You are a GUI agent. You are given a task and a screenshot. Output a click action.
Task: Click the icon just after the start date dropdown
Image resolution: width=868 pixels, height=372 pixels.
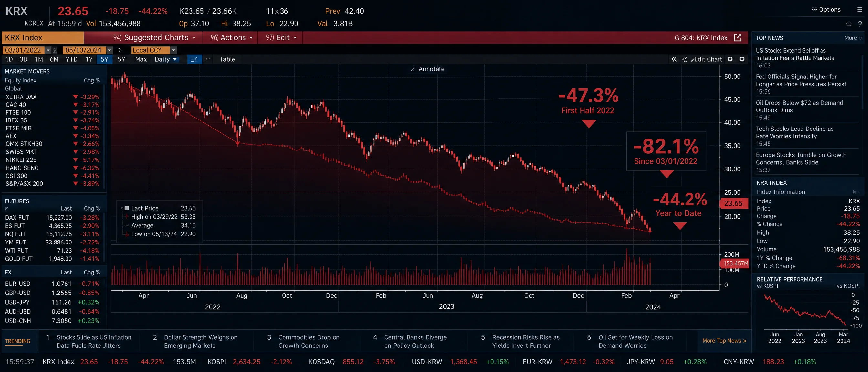pyautogui.click(x=55, y=50)
